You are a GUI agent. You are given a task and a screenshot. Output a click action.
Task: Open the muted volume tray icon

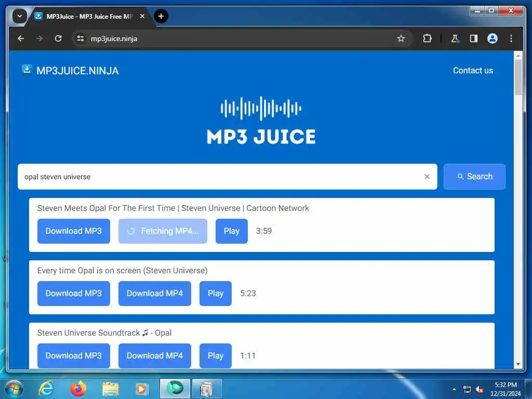tap(480, 390)
